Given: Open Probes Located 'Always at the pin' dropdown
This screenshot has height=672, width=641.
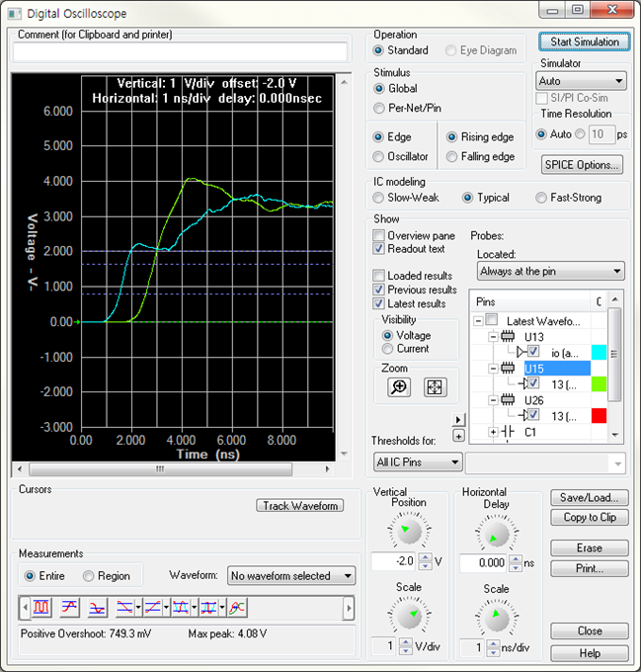Looking at the screenshot, I should (551, 272).
